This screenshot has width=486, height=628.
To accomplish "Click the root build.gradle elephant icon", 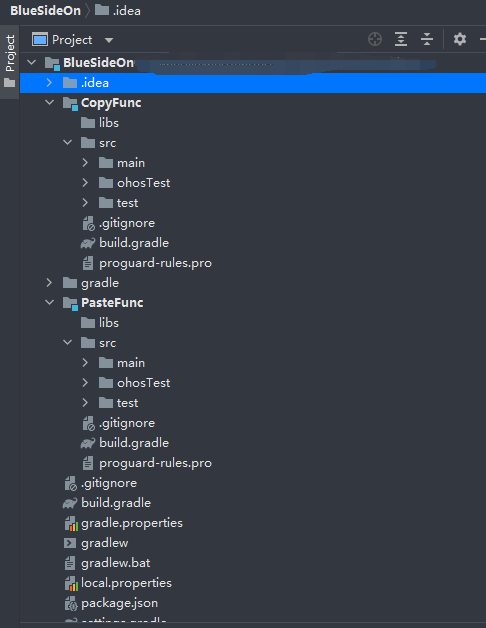I will click(x=70, y=503).
